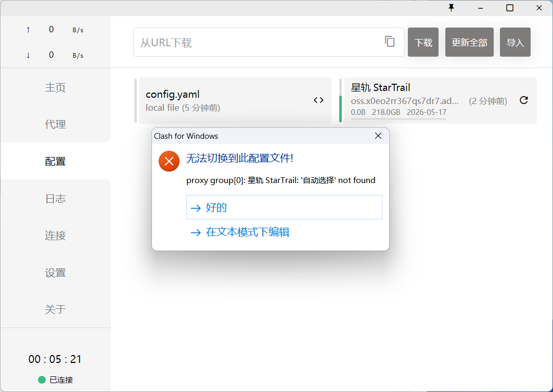Screen dimensions: 553x392
Task: Open the 主页 tab
Action: 55,87
